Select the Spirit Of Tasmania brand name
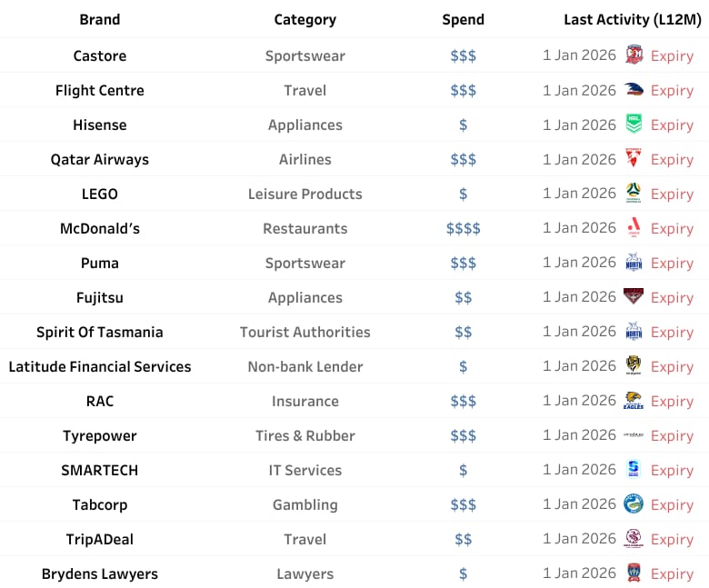 100,333
